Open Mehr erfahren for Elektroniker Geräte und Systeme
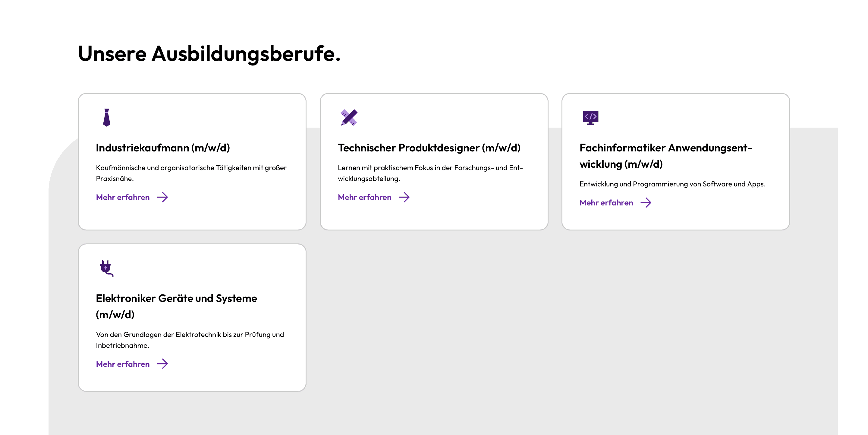The image size is (868, 435). click(123, 364)
